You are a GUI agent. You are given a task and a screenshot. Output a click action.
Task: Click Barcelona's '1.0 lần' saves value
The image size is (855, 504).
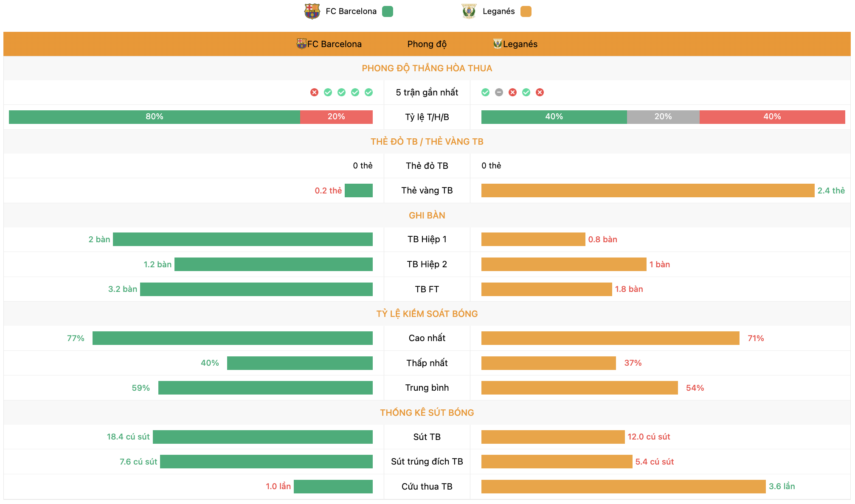278,486
